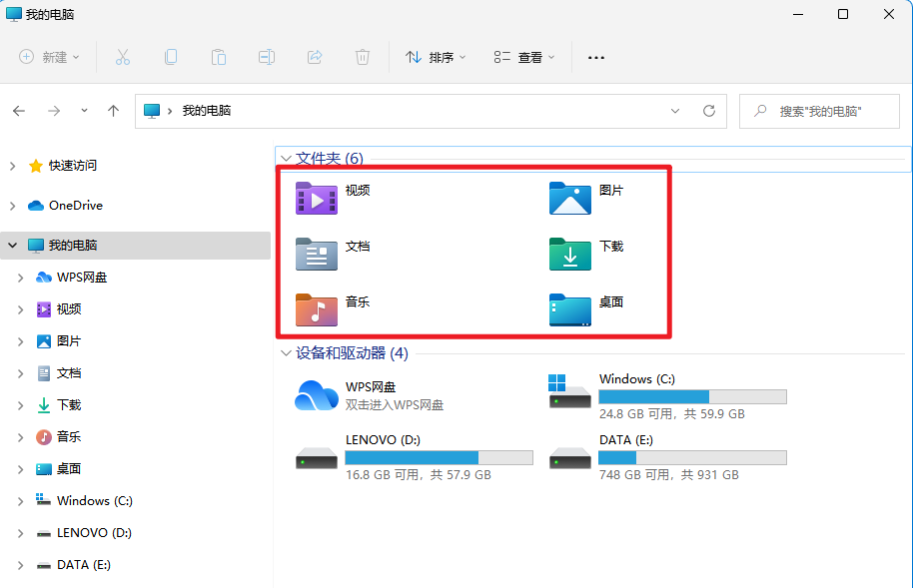Screen dimensions: 913x588
Task: Select 快速访问 in the sidebar
Action: point(73,166)
